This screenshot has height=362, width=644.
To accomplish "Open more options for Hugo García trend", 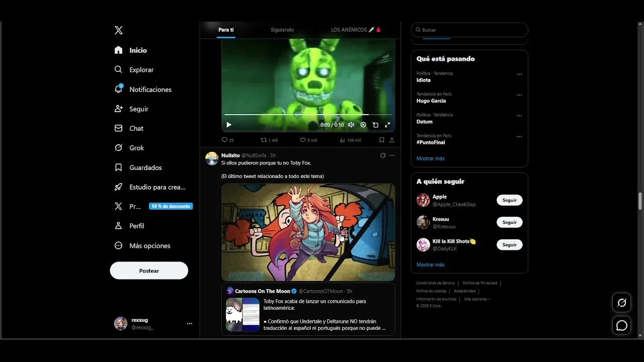I will (x=519, y=95).
